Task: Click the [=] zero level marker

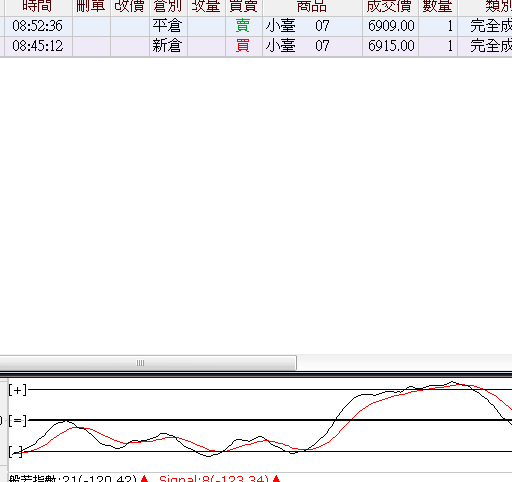Action: 18,420
